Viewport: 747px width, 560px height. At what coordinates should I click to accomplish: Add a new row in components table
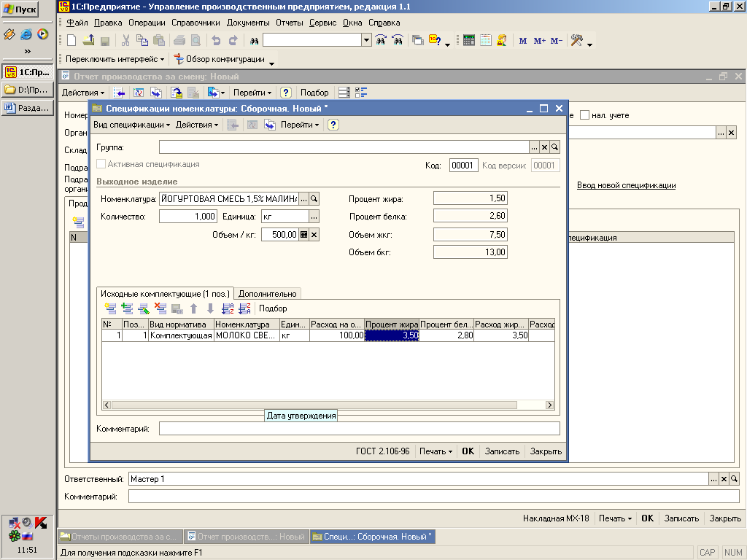click(x=111, y=308)
